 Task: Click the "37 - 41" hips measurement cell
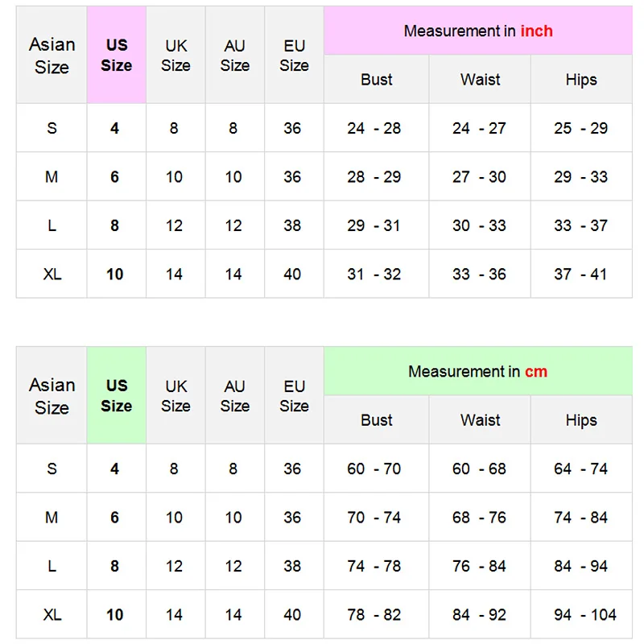(x=580, y=275)
